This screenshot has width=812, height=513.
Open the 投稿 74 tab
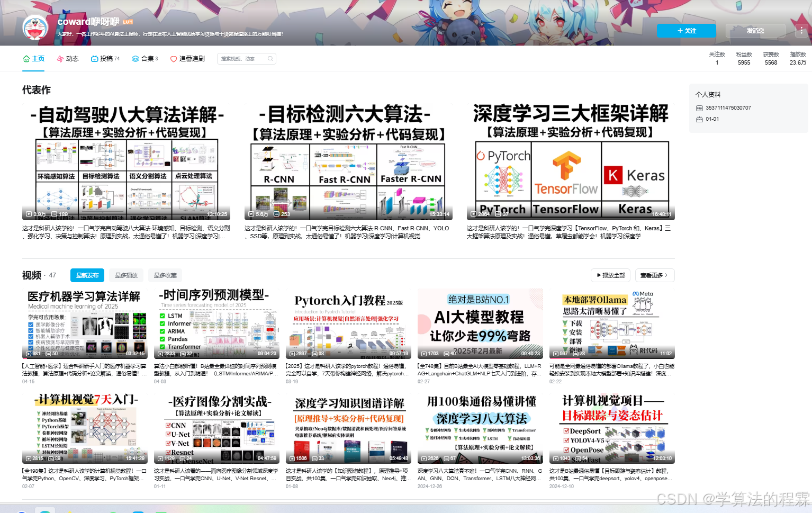[105, 59]
